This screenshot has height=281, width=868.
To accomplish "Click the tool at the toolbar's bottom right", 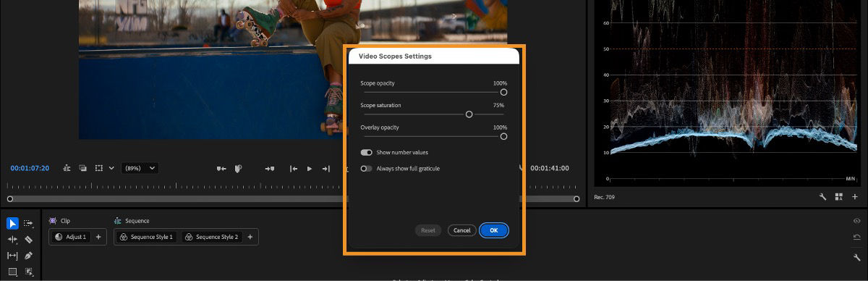I will [29, 272].
